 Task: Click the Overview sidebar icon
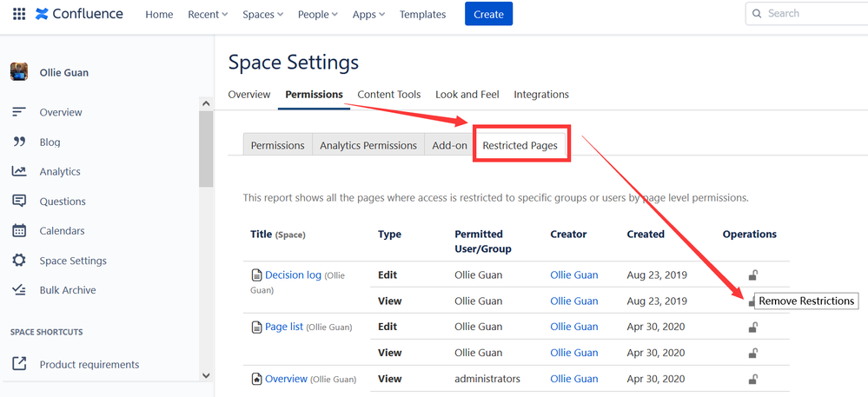tap(19, 112)
